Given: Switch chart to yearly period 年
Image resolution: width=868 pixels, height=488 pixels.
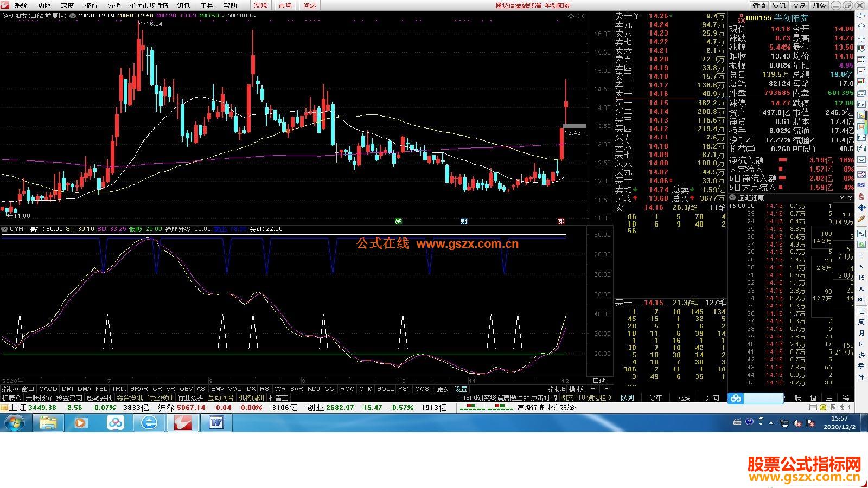Looking at the screenshot, I should (861, 377).
